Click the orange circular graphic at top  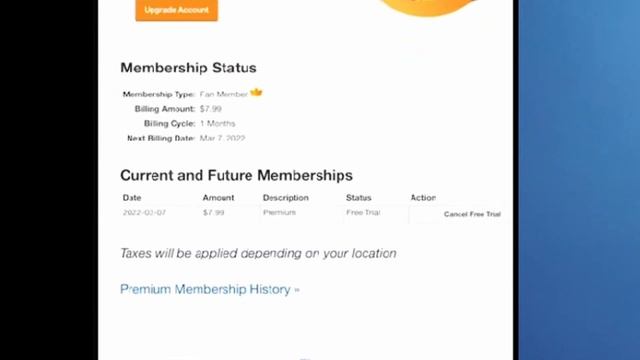(x=429, y=7)
